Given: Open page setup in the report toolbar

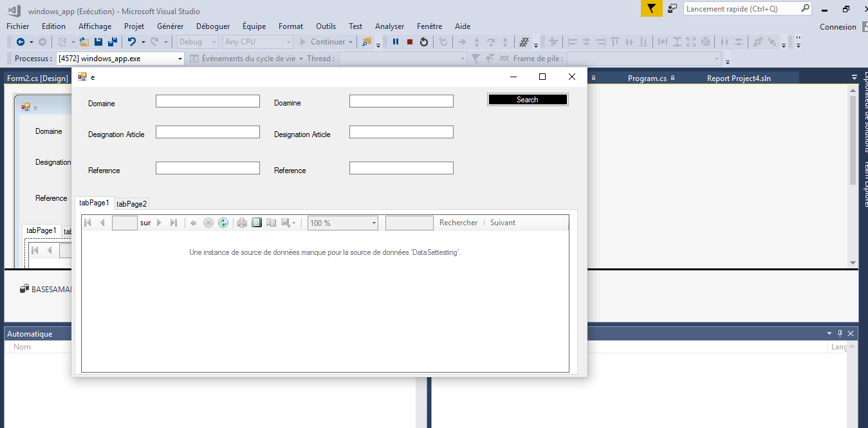Looking at the screenshot, I should pyautogui.click(x=270, y=222).
